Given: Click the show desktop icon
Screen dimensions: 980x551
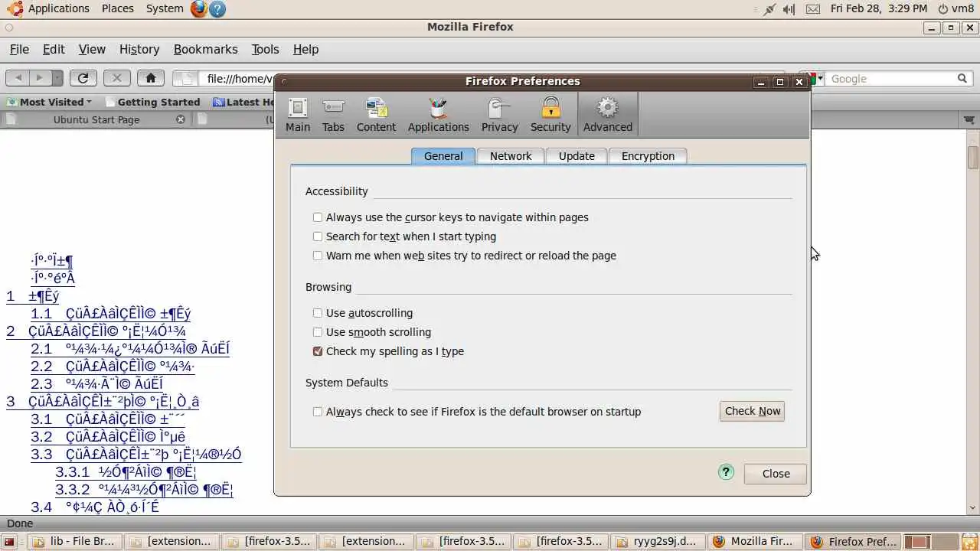Looking at the screenshot, I should click(9, 541).
